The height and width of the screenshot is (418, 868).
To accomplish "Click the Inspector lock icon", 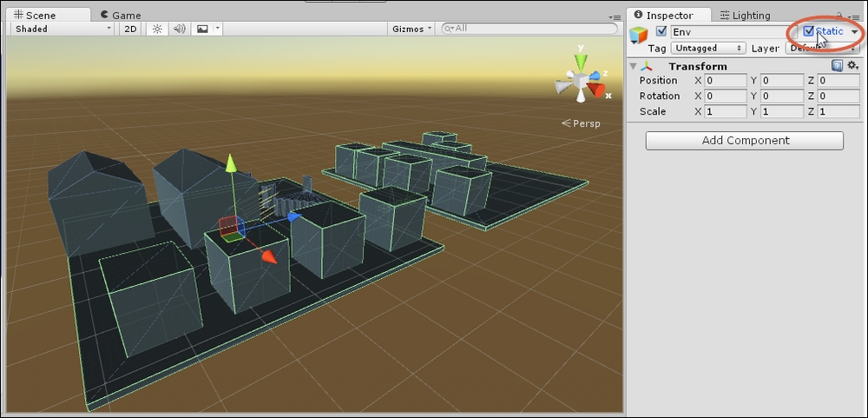I will pyautogui.click(x=838, y=16).
